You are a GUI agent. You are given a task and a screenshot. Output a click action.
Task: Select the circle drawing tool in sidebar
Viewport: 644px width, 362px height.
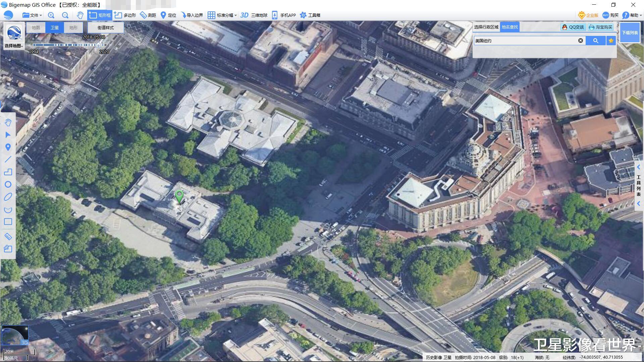click(8, 184)
